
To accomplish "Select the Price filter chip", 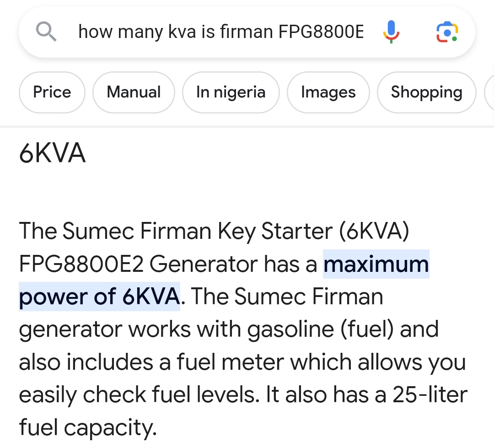I will [52, 92].
